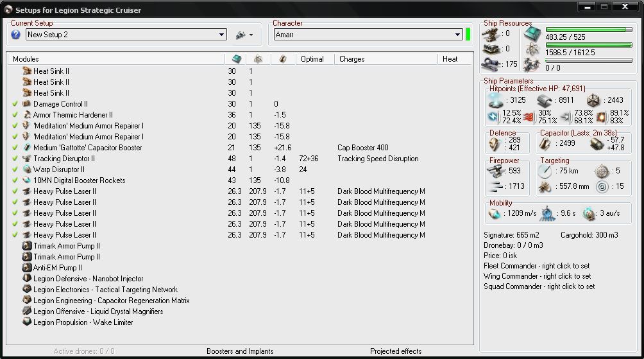The height and width of the screenshot is (359, 644).
Task: Click the Price: 0 isk text
Action: [x=500, y=256]
